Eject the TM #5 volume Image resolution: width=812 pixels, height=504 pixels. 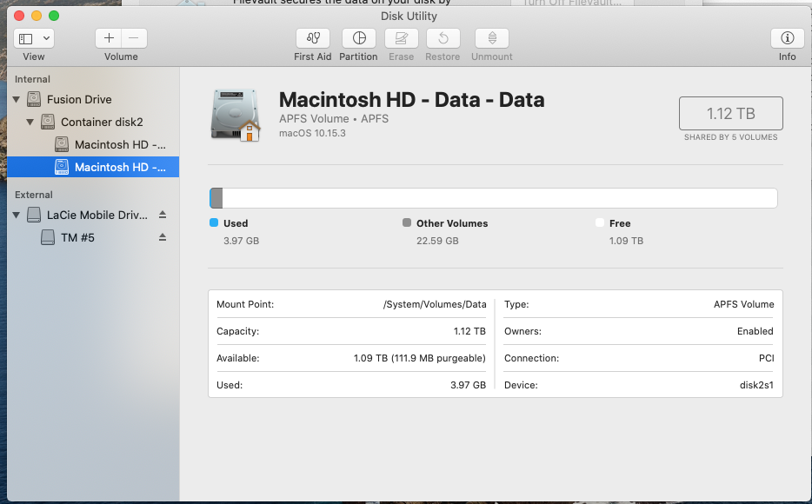(163, 237)
